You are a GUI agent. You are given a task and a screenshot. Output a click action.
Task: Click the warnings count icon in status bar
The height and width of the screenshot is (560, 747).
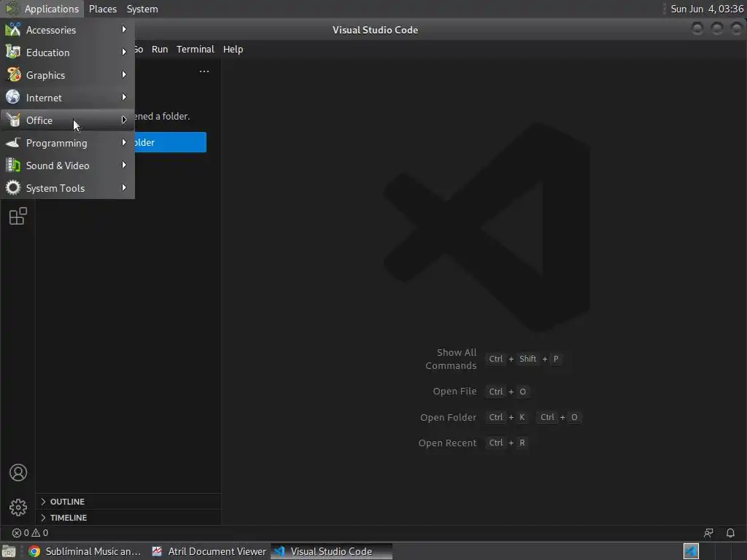coord(36,533)
